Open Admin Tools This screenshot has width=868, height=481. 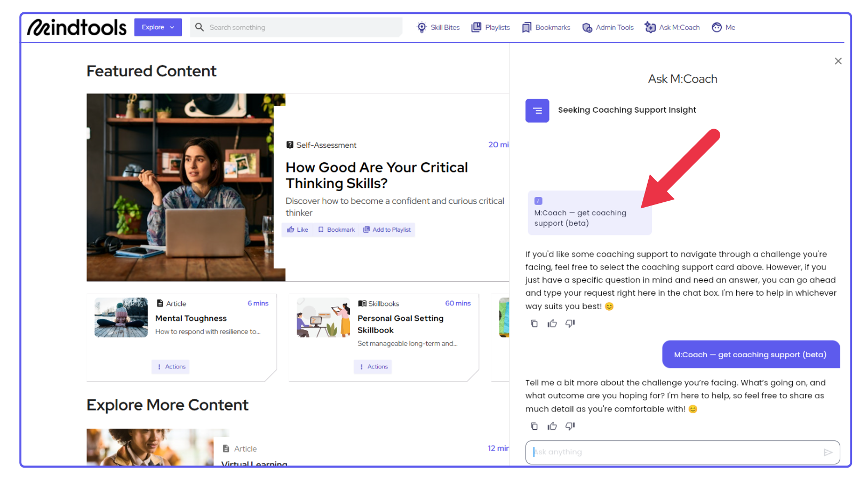pos(608,27)
